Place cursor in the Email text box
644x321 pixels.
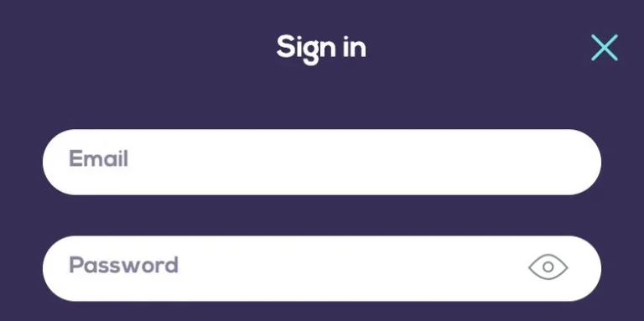pyautogui.click(x=322, y=162)
